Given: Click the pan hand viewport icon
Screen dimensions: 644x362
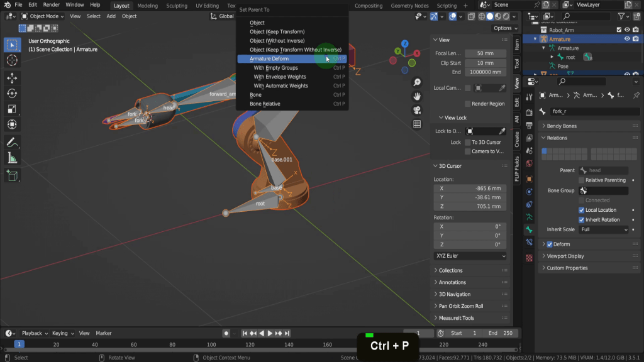Looking at the screenshot, I should pos(417,96).
